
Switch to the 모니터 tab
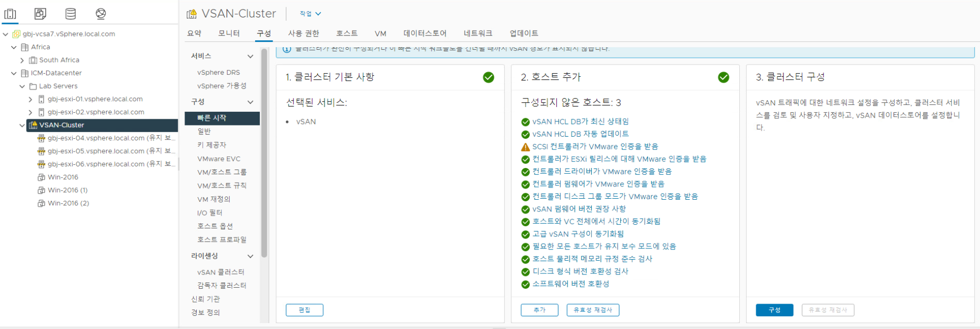click(x=229, y=33)
